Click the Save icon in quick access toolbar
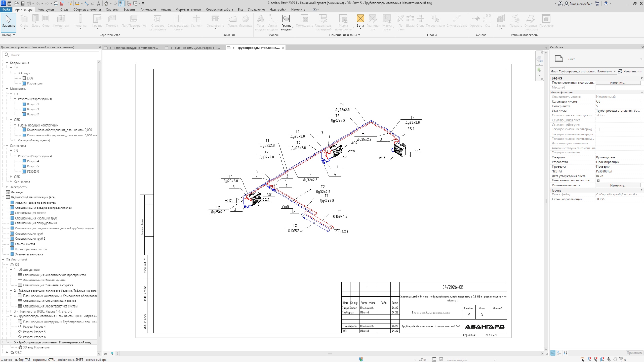 (x=22, y=4)
